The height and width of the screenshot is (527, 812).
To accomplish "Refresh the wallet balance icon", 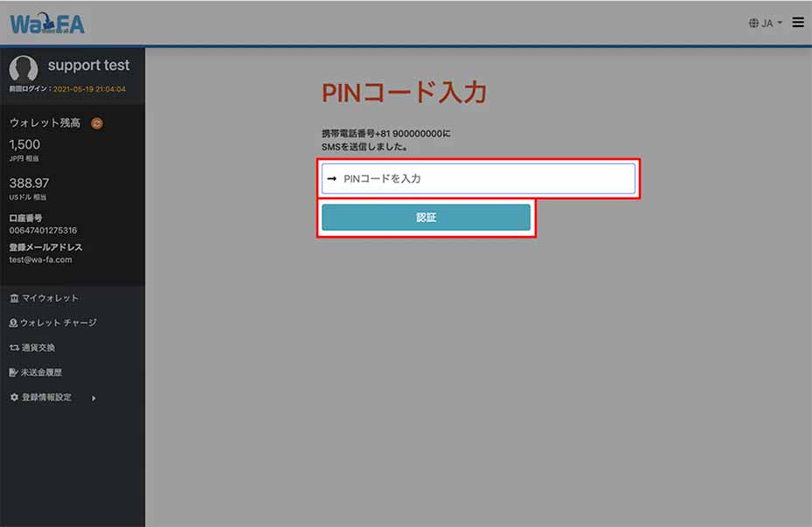I will [x=97, y=123].
